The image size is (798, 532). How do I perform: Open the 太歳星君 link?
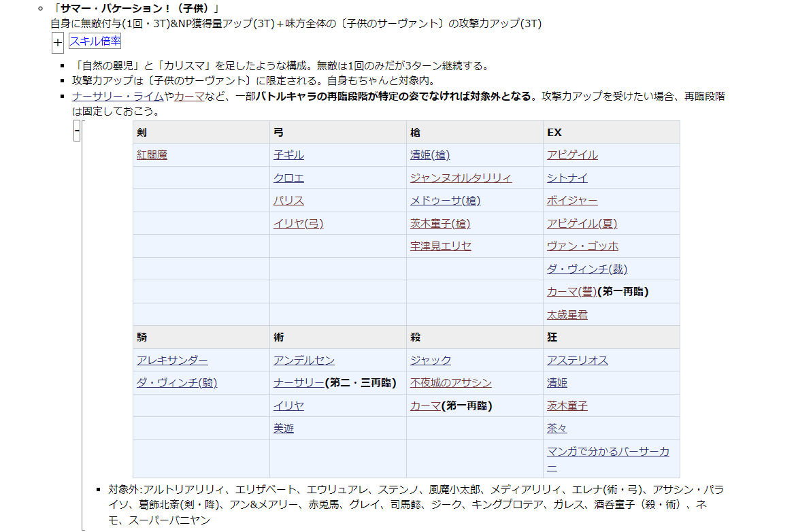point(567,315)
